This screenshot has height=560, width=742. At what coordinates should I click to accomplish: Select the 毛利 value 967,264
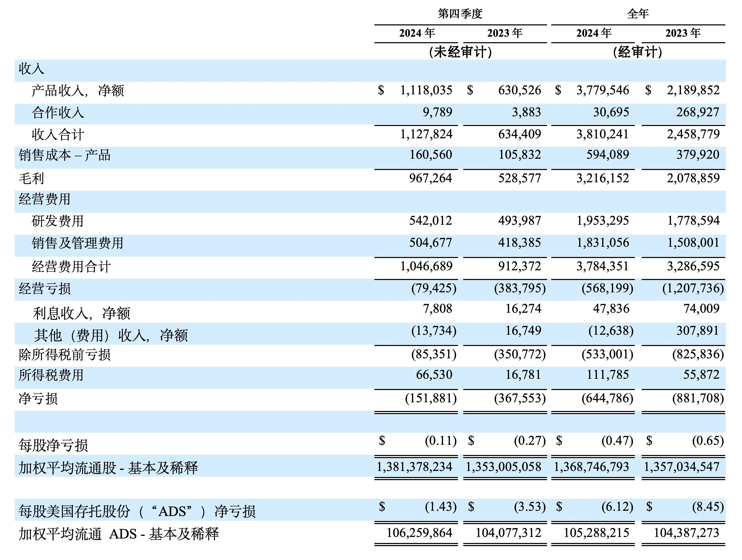point(430,178)
